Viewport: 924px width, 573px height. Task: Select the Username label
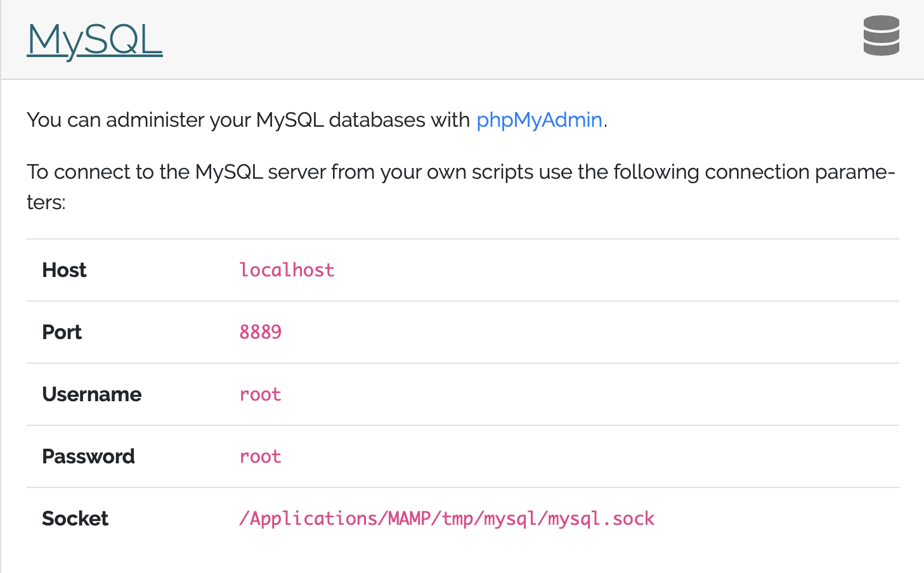point(92,394)
